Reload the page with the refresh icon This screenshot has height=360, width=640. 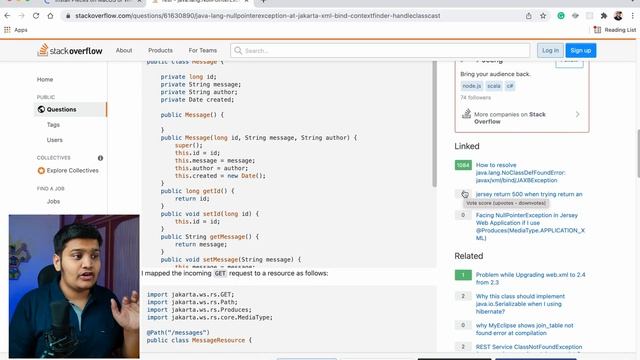[36, 16]
